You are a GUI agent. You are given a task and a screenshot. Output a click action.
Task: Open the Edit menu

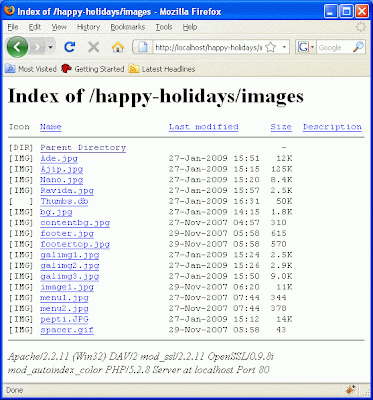(x=35, y=27)
